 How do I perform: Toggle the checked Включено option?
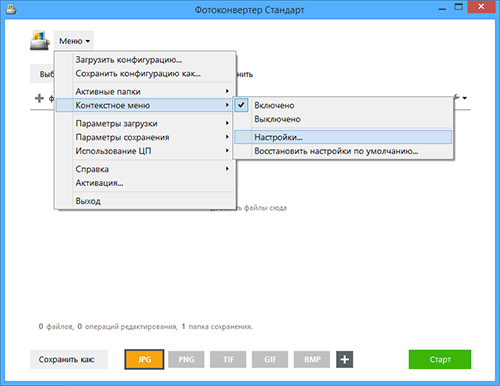[343, 105]
